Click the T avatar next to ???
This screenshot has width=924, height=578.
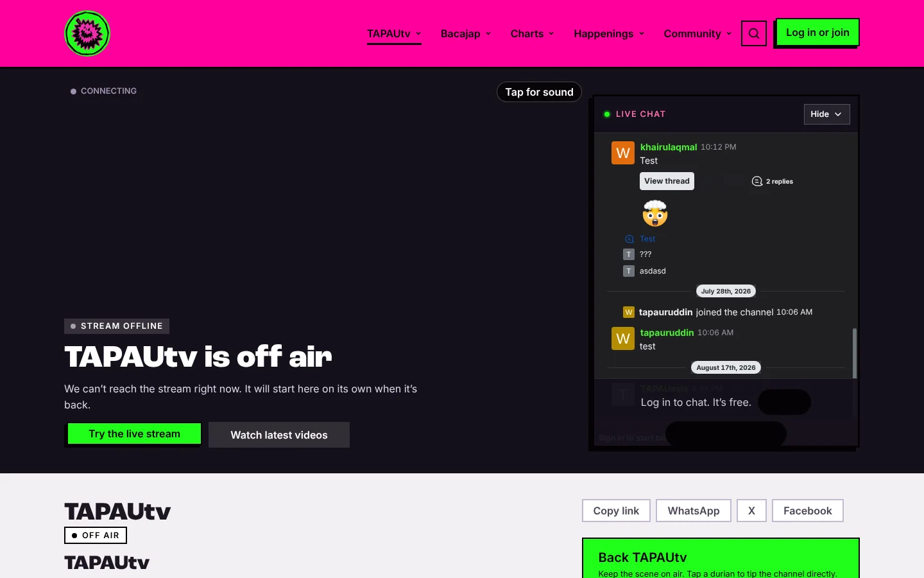pyautogui.click(x=629, y=254)
